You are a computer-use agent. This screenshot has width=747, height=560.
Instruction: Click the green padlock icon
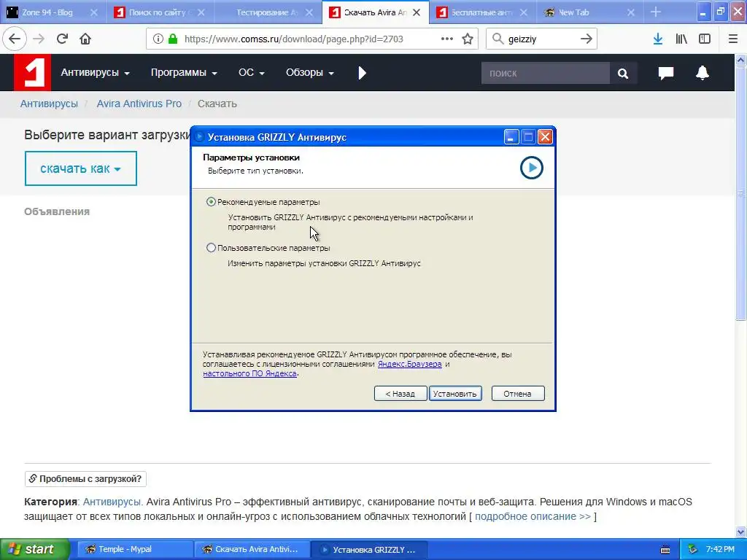pyautogui.click(x=173, y=39)
